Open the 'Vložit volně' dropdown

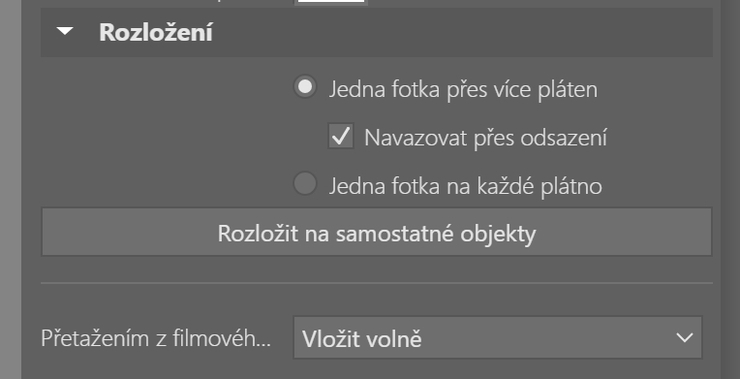[x=497, y=337]
